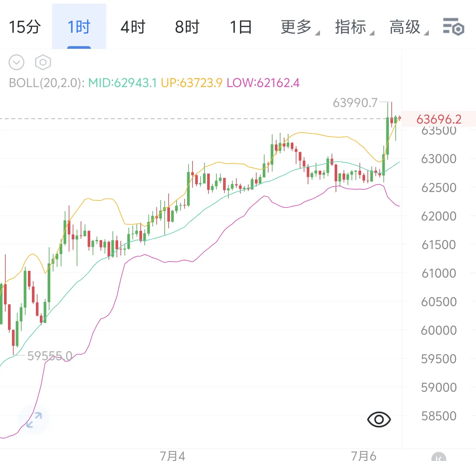
Task: Click the gray K icon at bottom right
Action: pyautogui.click(x=438, y=457)
